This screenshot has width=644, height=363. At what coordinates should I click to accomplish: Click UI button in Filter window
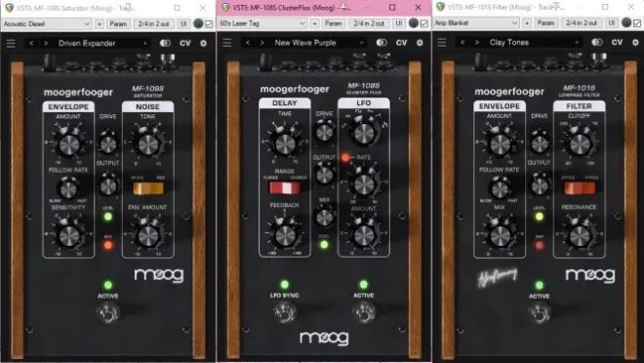tap(612, 23)
